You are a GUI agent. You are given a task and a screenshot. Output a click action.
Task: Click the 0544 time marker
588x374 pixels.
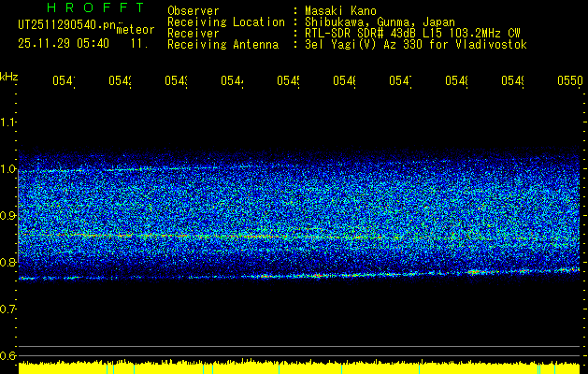tap(232, 80)
